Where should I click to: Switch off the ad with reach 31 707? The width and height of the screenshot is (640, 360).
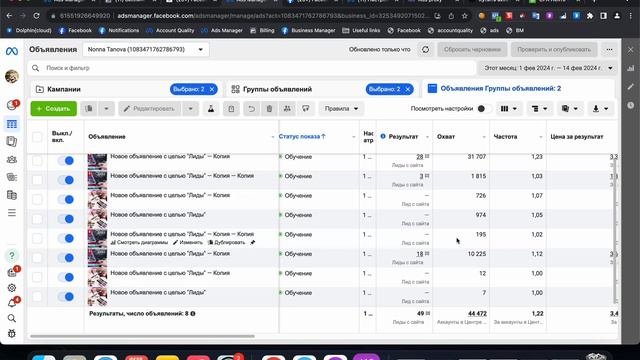click(x=66, y=161)
